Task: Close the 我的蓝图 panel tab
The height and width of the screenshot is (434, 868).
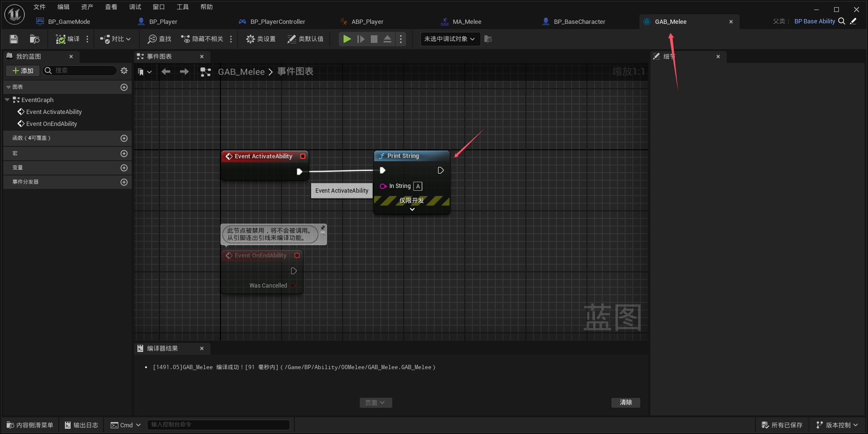Action: click(x=71, y=56)
